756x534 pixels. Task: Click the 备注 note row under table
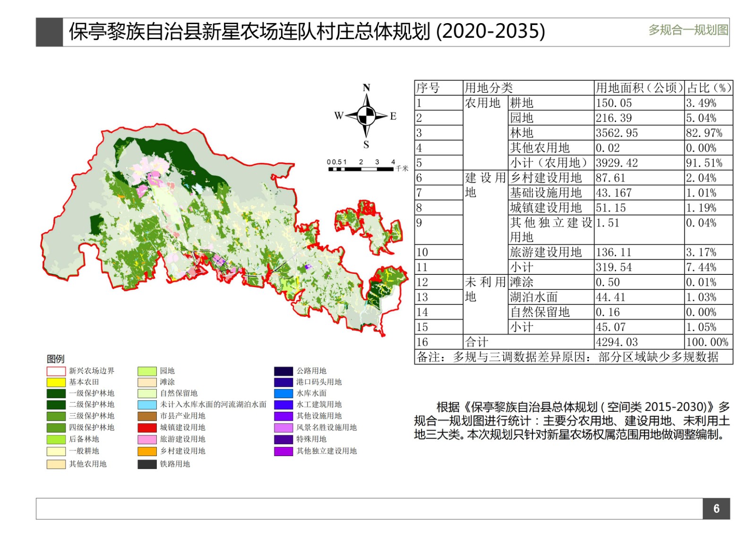pos(567,357)
